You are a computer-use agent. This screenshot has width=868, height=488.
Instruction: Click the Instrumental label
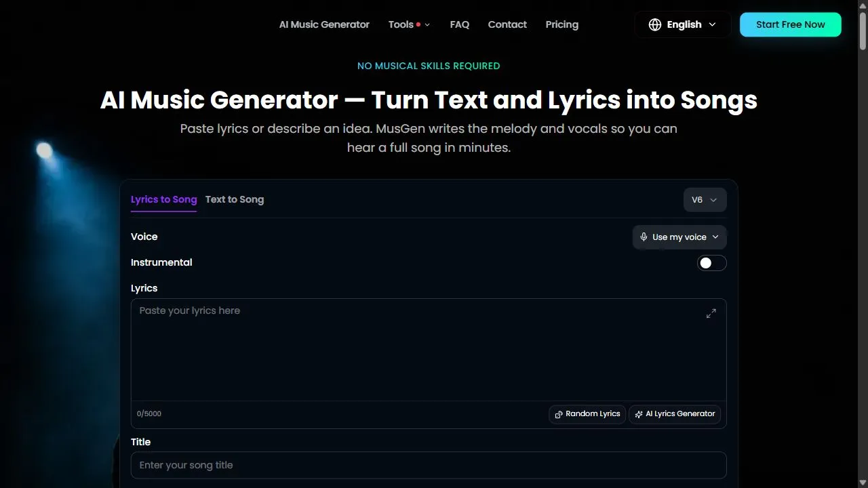point(161,262)
